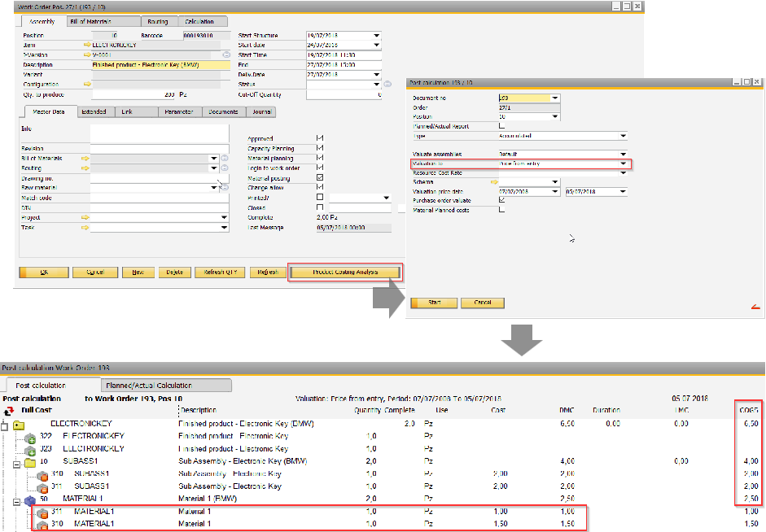This screenshot has height=532, width=766.
Task: Click the round icon beside I-Version field
Action: (x=226, y=55)
